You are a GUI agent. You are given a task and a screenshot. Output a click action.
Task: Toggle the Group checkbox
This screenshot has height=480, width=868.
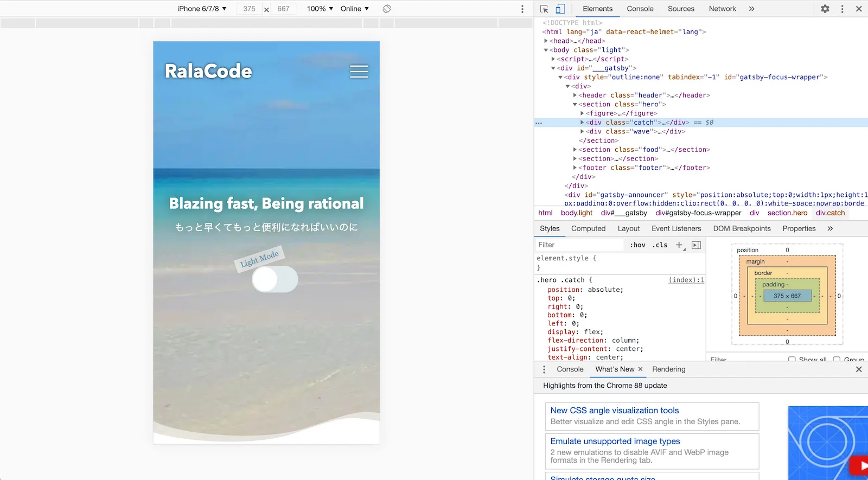pyautogui.click(x=837, y=359)
